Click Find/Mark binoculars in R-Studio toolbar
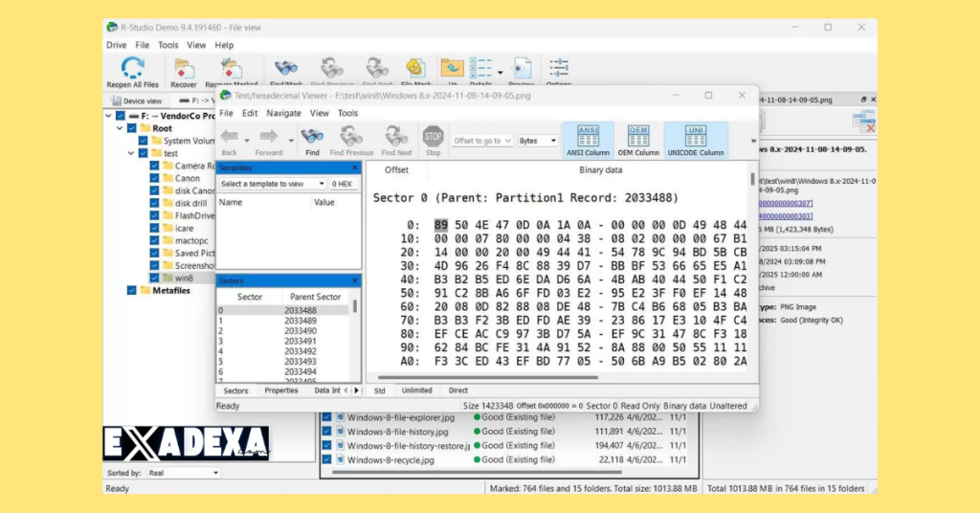The image size is (980, 513). tap(286, 72)
